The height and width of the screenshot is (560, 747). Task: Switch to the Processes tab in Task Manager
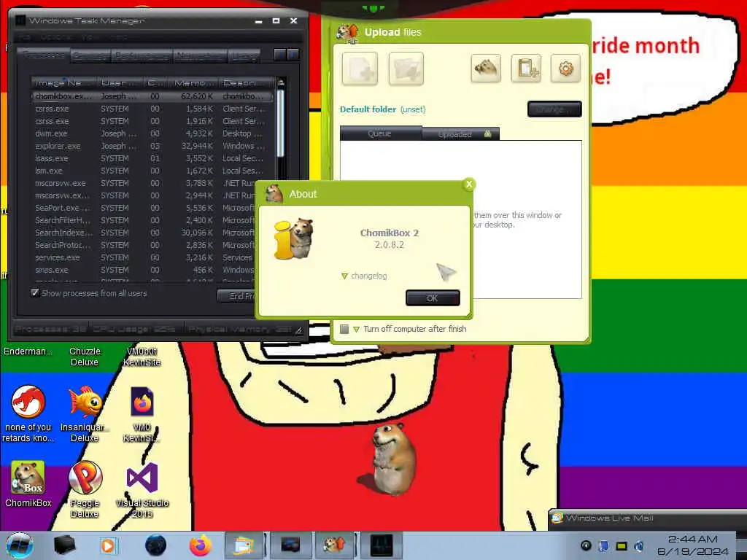(x=44, y=55)
